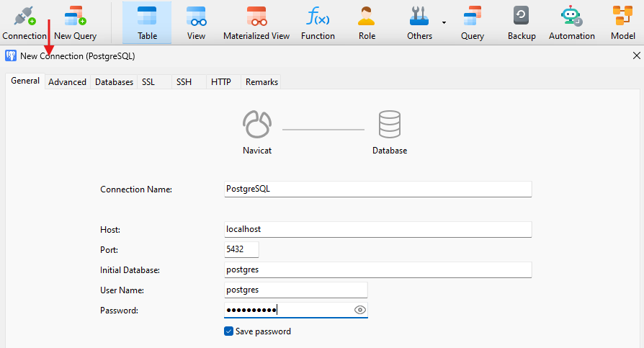This screenshot has width=644, height=348.
Task: Open the Connection toolbar button
Action: coord(24,23)
